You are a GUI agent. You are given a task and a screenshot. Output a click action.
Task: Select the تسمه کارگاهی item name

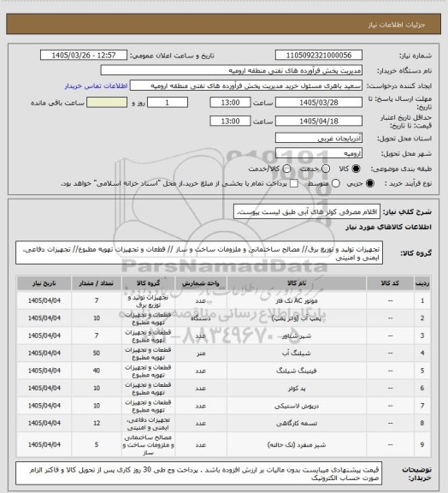tap(297, 424)
